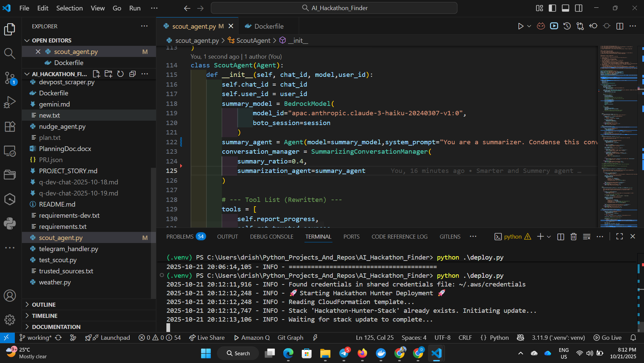Open the Source Control sidebar icon

9,78
